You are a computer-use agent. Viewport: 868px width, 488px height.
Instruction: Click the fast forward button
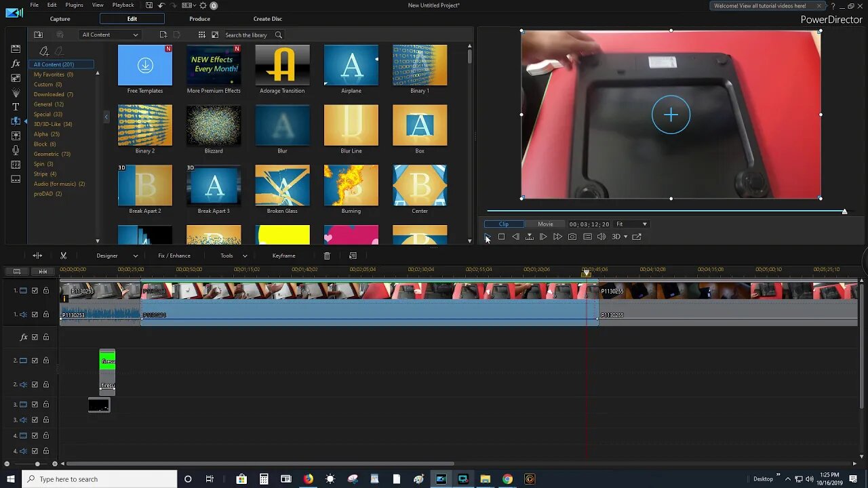(x=557, y=237)
